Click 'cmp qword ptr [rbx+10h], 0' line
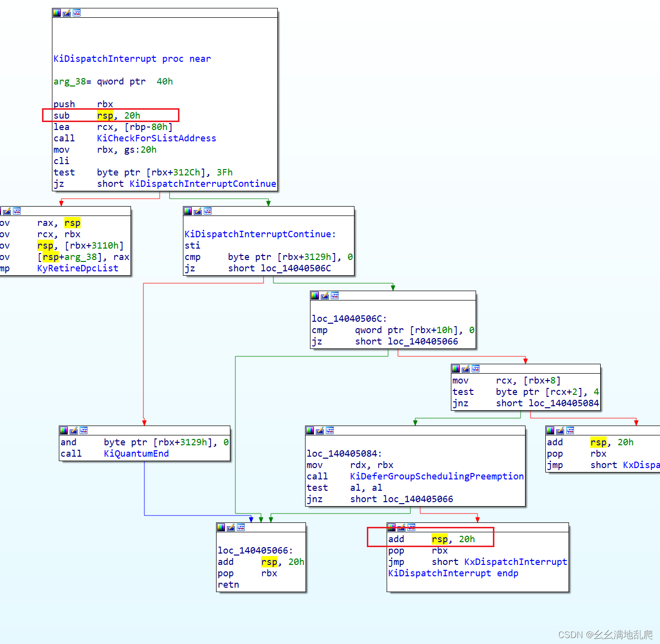This screenshot has width=660, height=644. pos(393,330)
